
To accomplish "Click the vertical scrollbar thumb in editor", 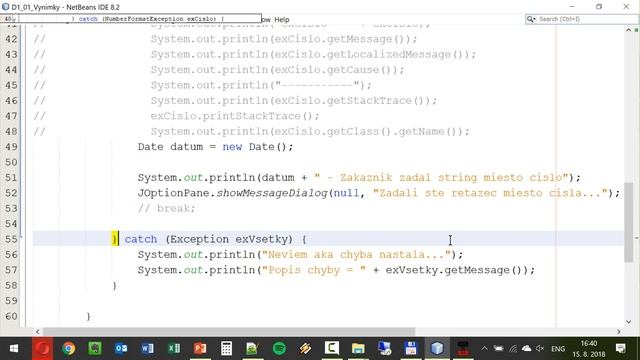I will 628,222.
